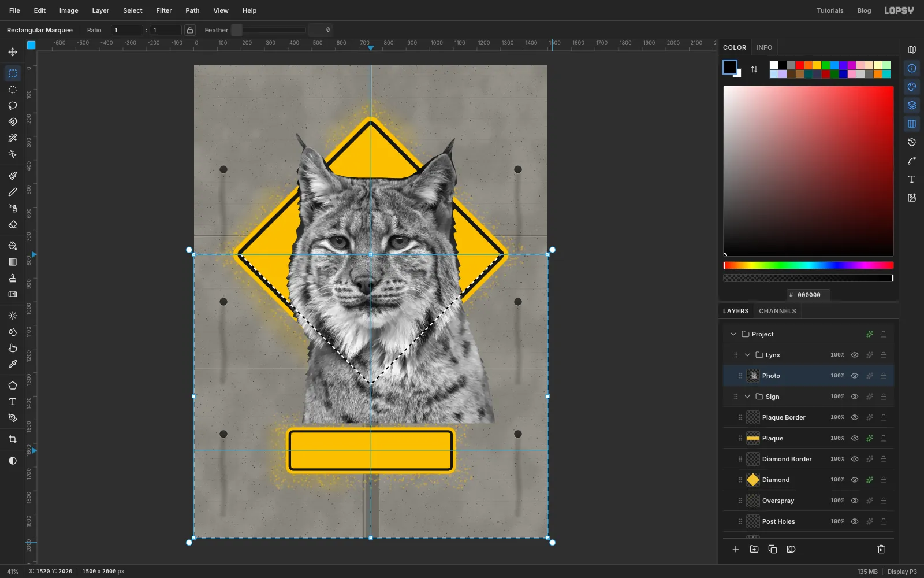924x578 pixels.
Task: Select the Clone Stamp tool
Action: 13,278
